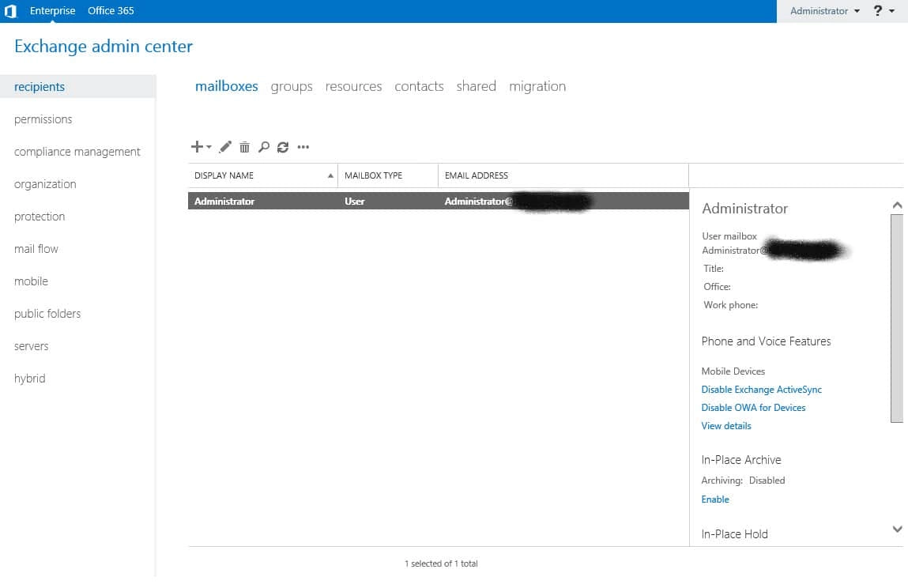Viewport: 908px width, 588px height.
Task: Click the add new mailbox plus icon
Action: tap(197, 146)
